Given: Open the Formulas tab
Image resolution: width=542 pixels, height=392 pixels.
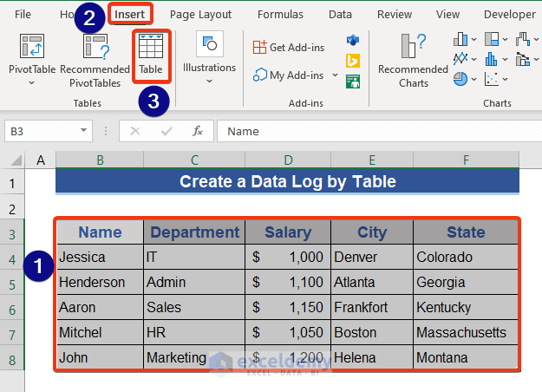Looking at the screenshot, I should click(x=280, y=15).
